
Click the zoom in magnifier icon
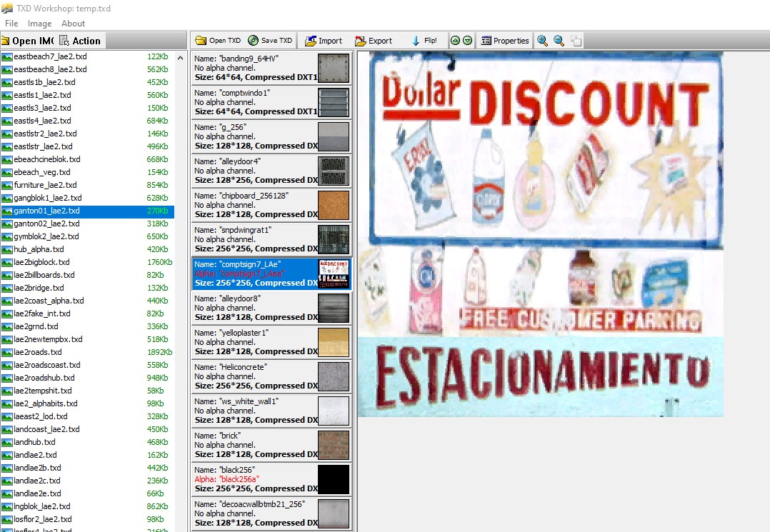point(543,41)
